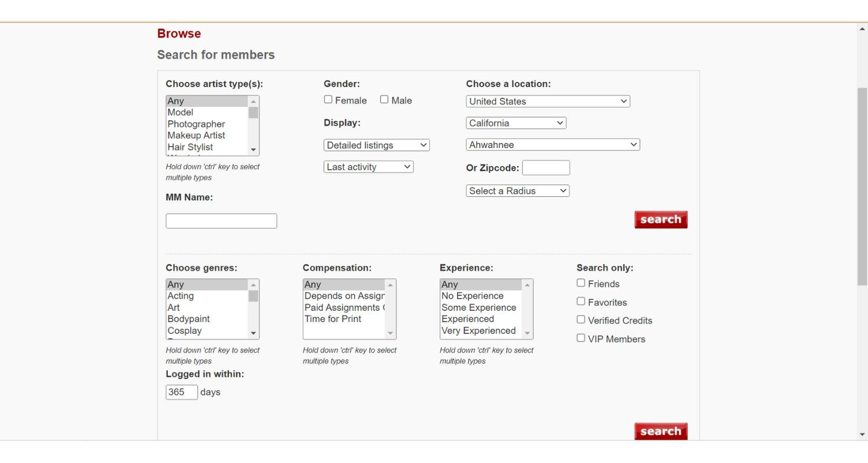Select Hair Stylist in artist types list
868x463 pixels.
[207, 147]
